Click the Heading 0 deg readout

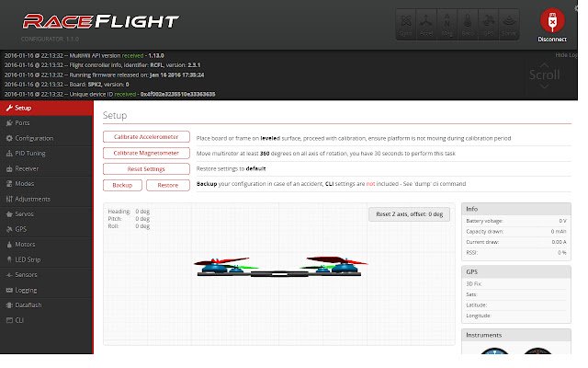coord(129,212)
